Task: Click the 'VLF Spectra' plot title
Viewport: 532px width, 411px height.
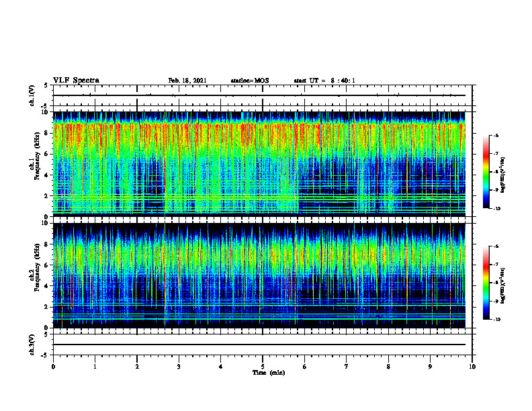Action: pos(76,81)
